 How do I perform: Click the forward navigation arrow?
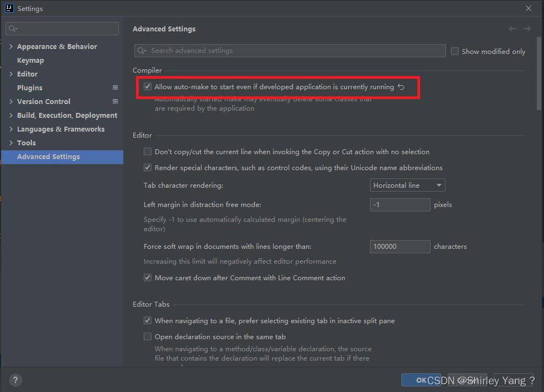pyautogui.click(x=527, y=29)
